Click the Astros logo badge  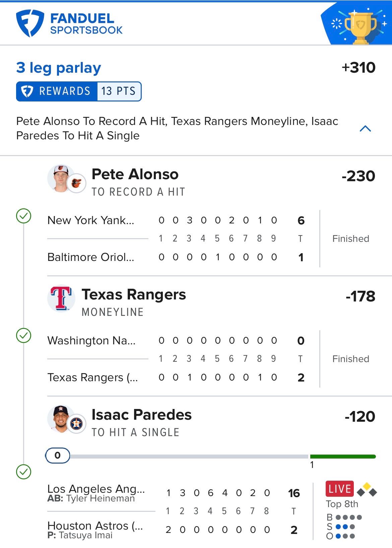click(x=77, y=424)
